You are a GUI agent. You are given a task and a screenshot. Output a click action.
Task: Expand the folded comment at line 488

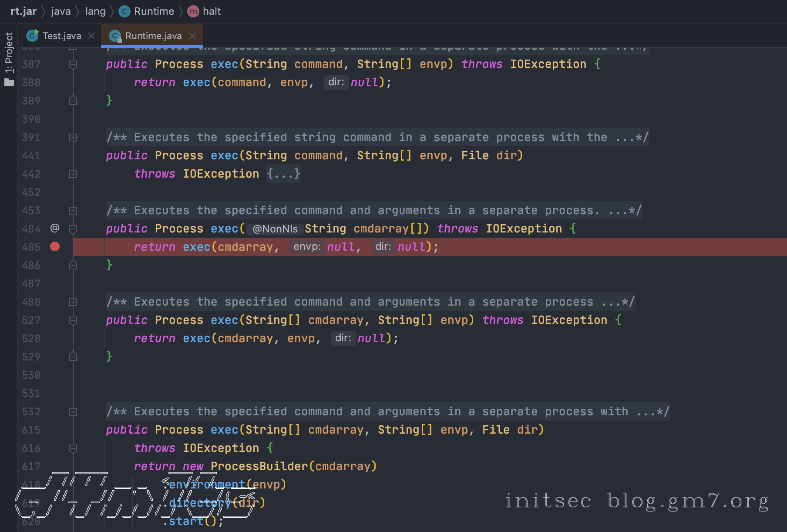click(73, 302)
